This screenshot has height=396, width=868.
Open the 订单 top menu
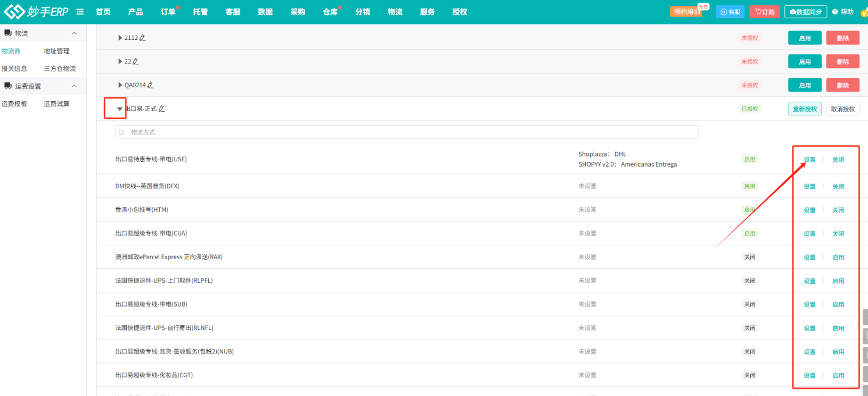pos(168,12)
